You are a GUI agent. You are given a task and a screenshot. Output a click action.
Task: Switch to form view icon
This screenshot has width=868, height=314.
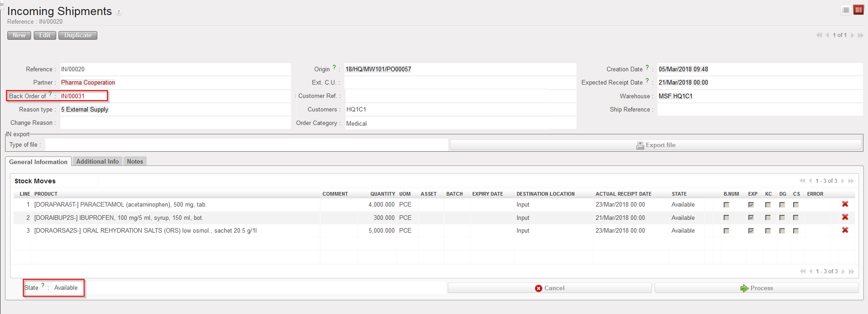[858, 10]
